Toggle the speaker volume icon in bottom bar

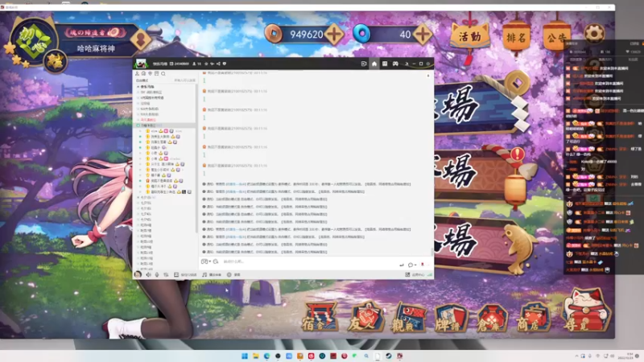[148, 274]
